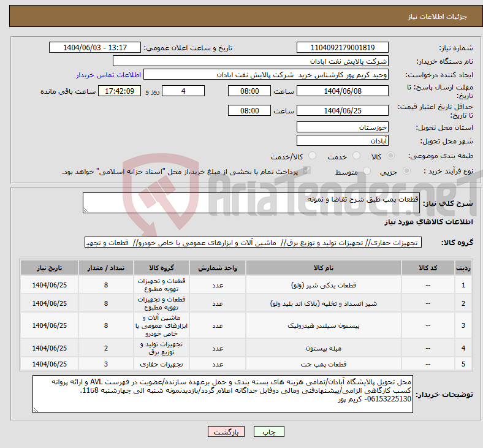Click the response deadline hour 08:00 field
Image resolution: width=483 pixels, height=448 pixels.
[249, 91]
